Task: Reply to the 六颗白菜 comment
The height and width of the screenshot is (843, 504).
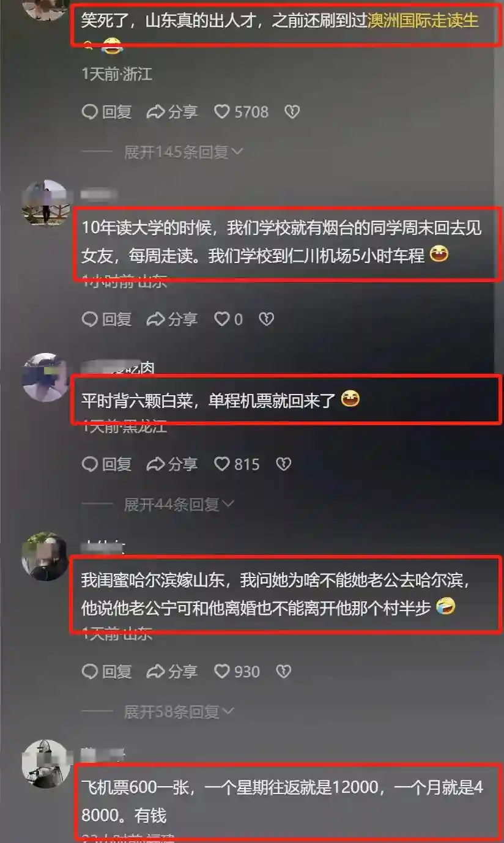Action: pos(106,464)
